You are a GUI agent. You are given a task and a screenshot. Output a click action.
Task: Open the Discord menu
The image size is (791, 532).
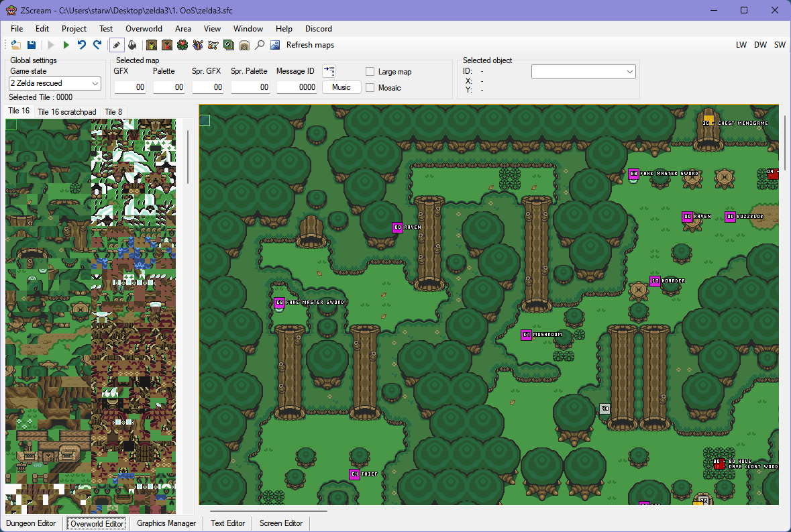click(319, 29)
